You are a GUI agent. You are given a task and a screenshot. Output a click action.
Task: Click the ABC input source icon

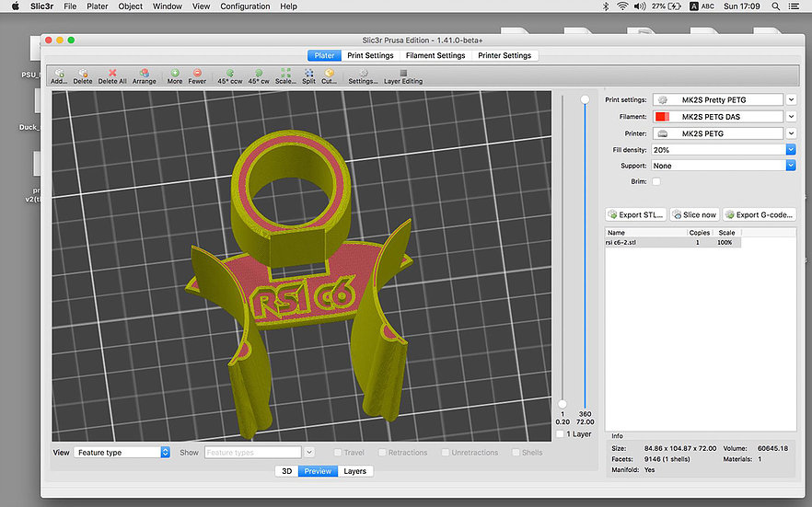click(x=702, y=6)
